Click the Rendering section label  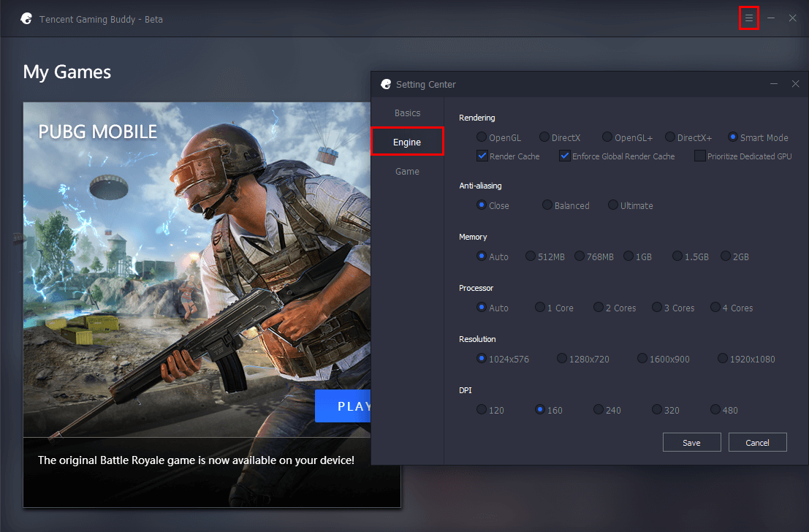coord(476,118)
